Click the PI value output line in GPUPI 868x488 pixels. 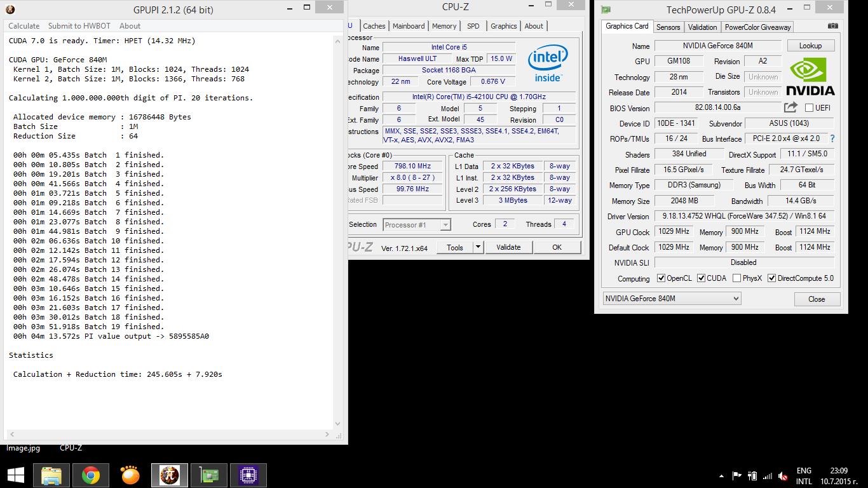[x=111, y=336]
